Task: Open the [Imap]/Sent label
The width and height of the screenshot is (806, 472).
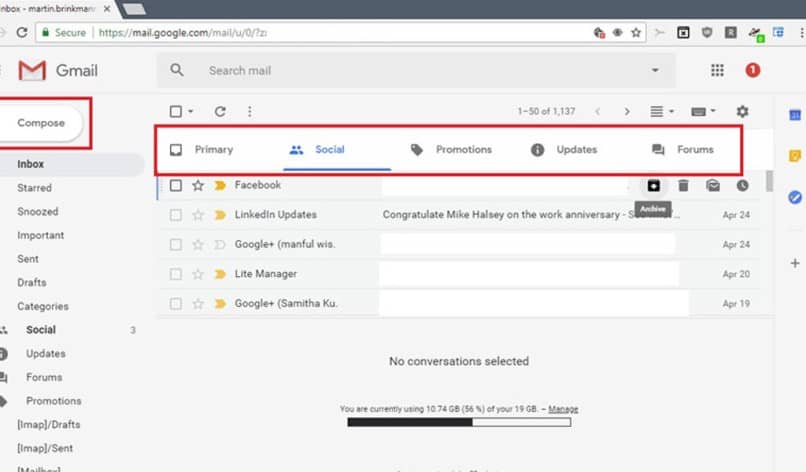Action: tap(45, 448)
